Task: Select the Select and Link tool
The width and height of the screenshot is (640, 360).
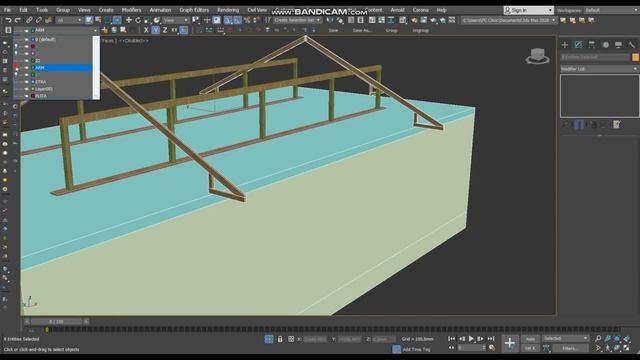Action: [29, 20]
